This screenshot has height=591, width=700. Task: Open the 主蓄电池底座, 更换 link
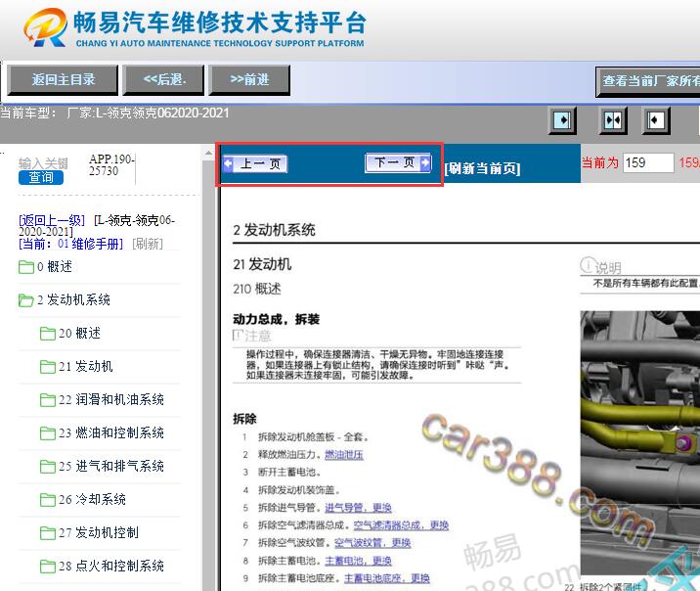pos(386,578)
